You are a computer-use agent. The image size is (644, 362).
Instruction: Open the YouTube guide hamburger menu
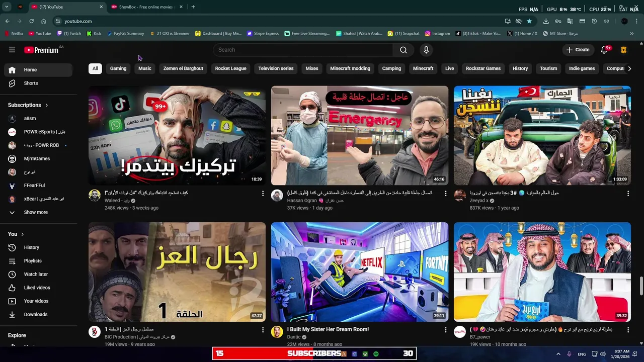pos(12,50)
